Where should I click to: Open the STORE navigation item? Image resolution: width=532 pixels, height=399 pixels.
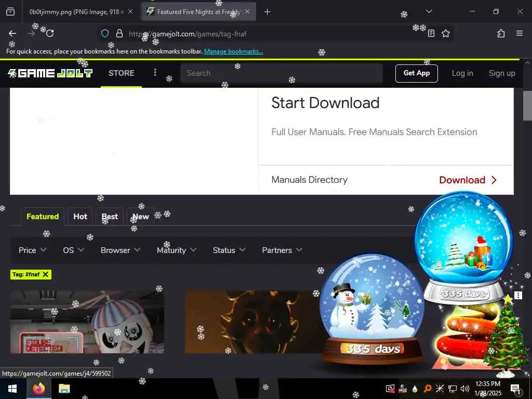[121, 73]
